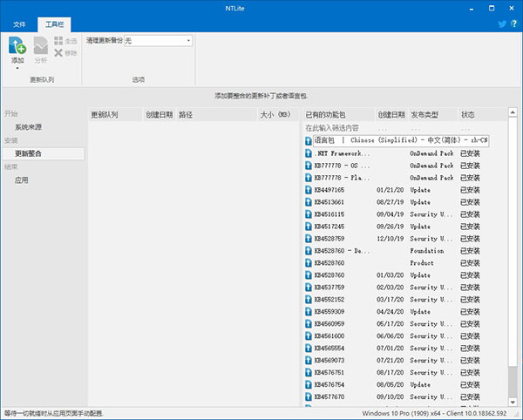Screen dimensions: 523x420
Task: Click the 发布类型 column header
Action: (x=432, y=115)
